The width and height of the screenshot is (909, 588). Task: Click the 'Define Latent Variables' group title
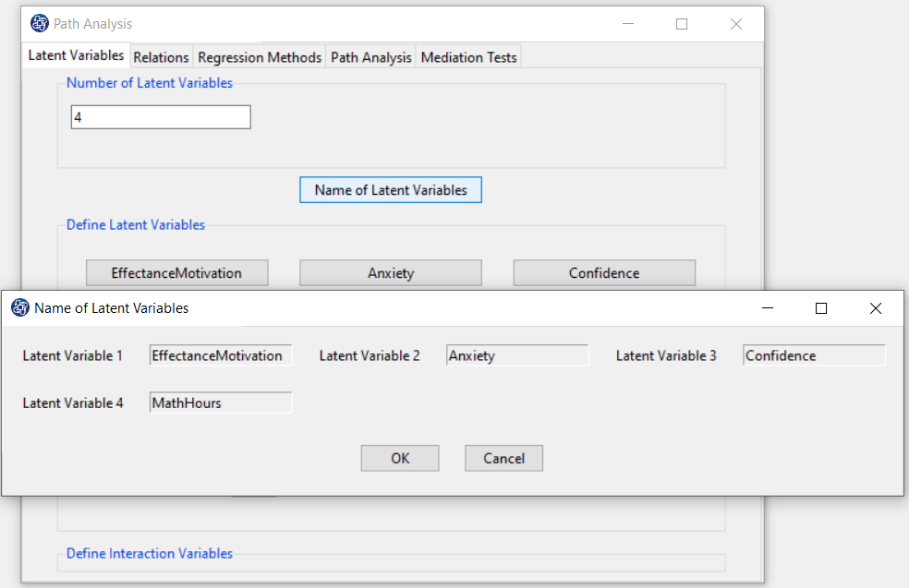pyautogui.click(x=136, y=225)
